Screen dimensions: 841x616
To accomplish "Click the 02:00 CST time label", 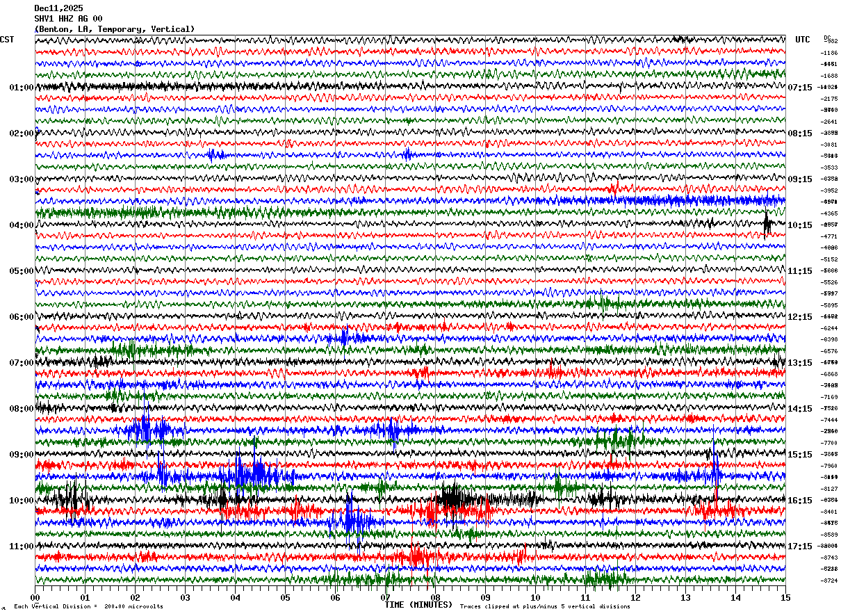I will pyautogui.click(x=22, y=133).
